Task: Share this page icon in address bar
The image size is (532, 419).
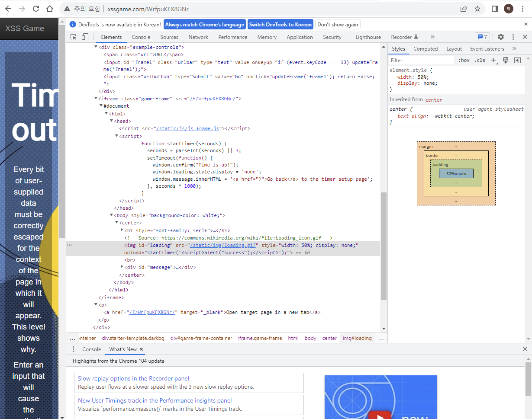Action: (x=464, y=9)
